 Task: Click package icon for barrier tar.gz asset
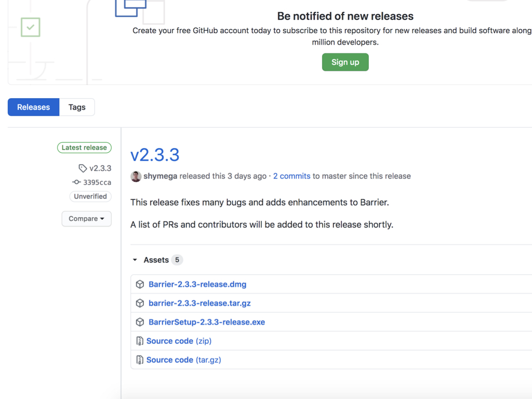[x=140, y=303]
